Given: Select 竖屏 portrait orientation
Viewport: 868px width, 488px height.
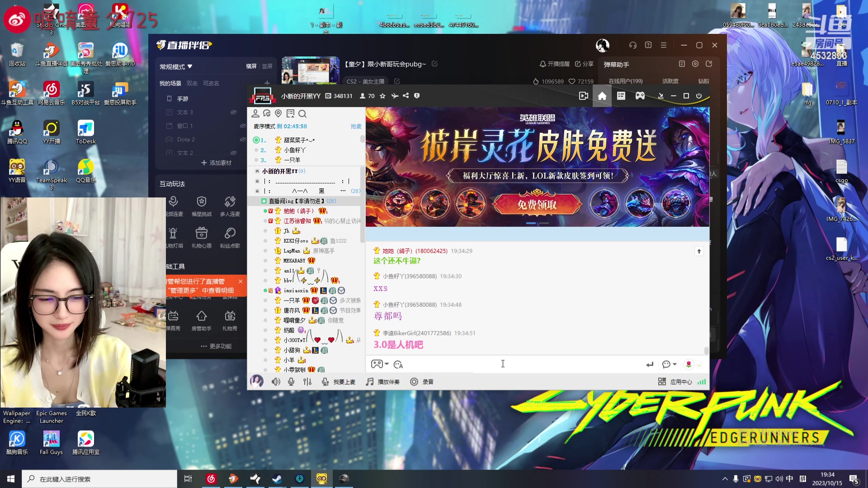Looking at the screenshot, I should click(x=267, y=66).
